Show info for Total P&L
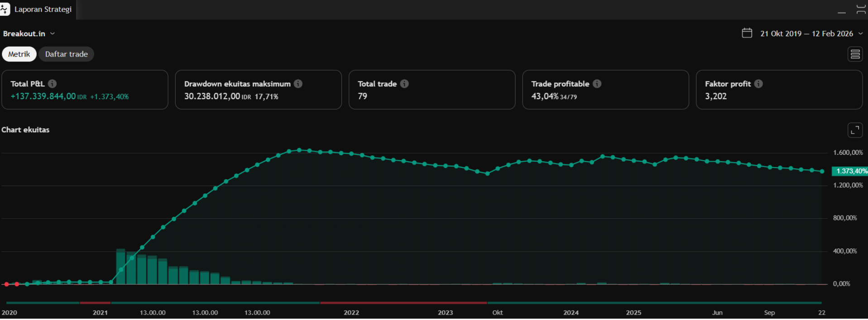 53,84
